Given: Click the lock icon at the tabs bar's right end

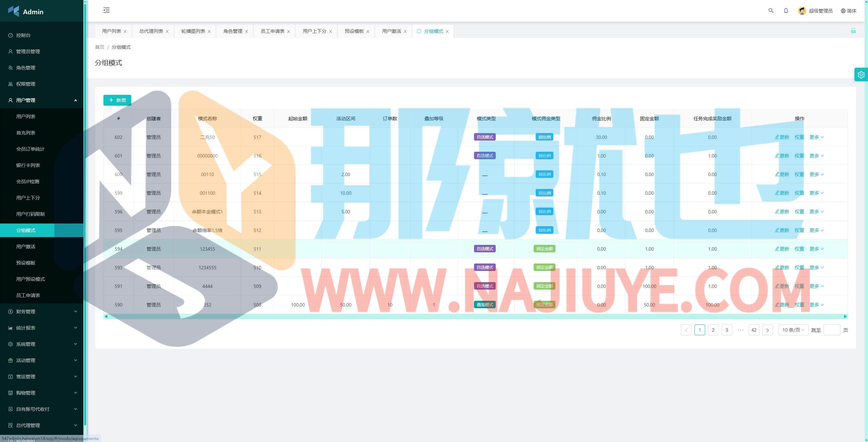Looking at the screenshot, I should 853,31.
